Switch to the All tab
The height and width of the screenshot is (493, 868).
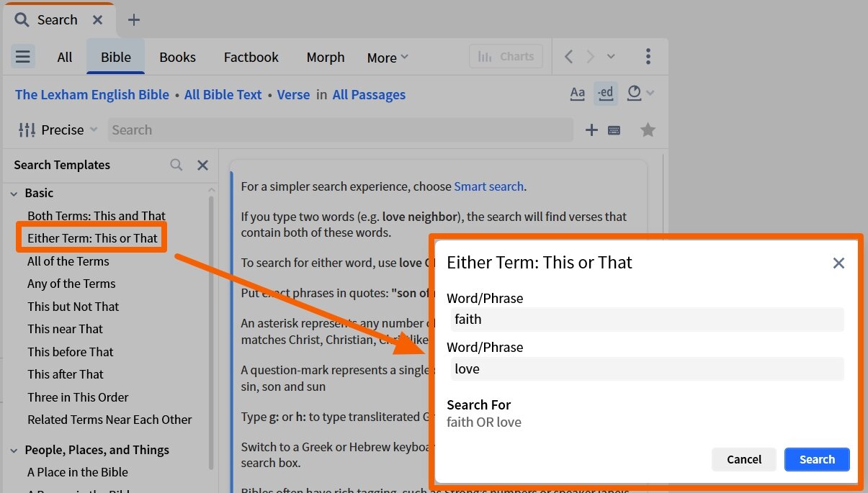coord(65,57)
